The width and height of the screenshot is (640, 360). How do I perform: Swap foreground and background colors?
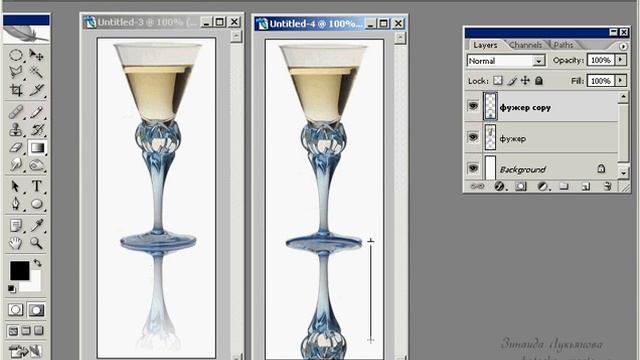[x=38, y=263]
